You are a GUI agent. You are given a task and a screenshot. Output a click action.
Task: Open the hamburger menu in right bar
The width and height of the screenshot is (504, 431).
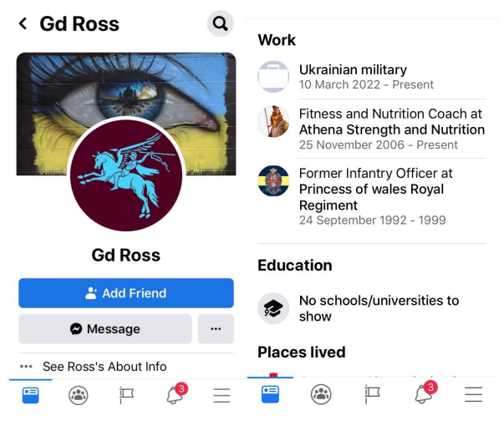tap(473, 395)
